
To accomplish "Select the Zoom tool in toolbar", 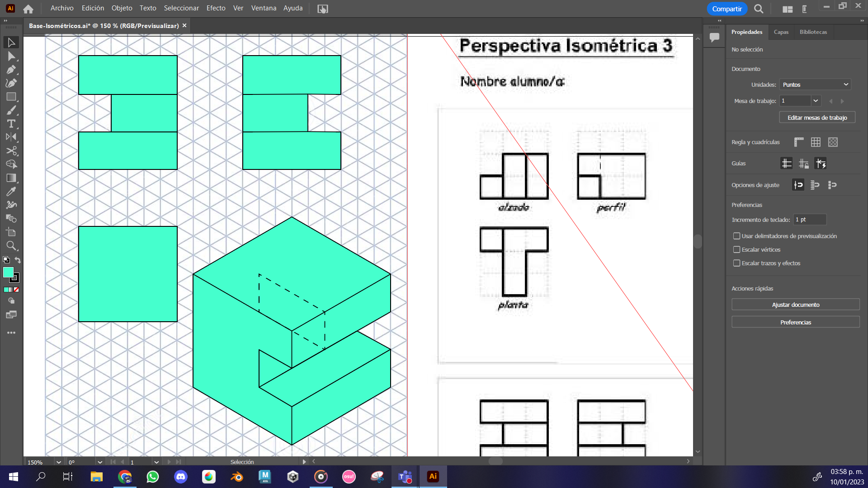I will pyautogui.click(x=11, y=246).
